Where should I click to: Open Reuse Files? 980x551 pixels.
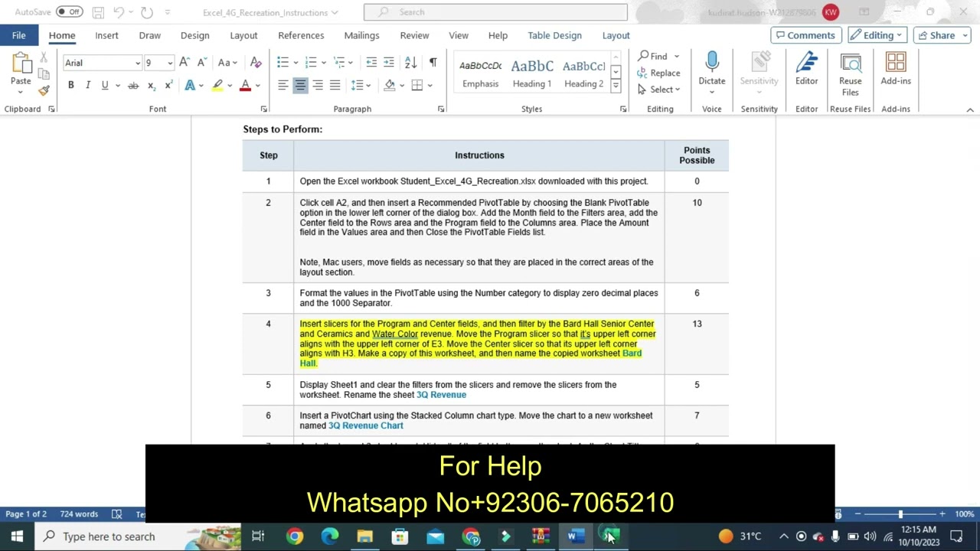click(x=850, y=74)
